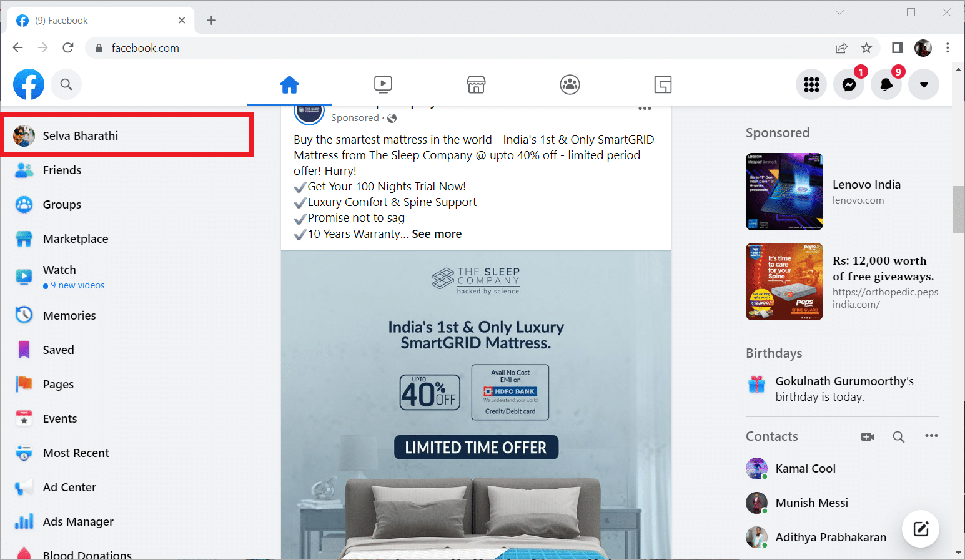Open Watch in the left sidebar
The image size is (965, 560).
pos(59,270)
